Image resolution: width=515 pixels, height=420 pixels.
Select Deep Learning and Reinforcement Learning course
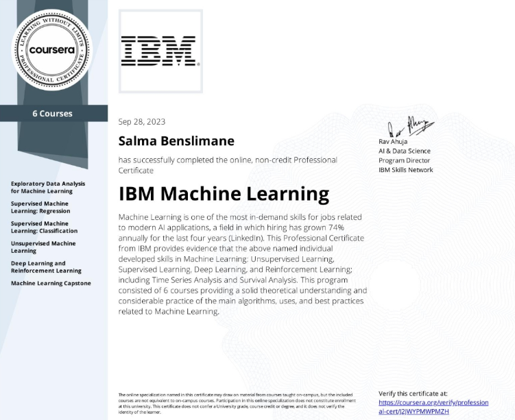46,267
